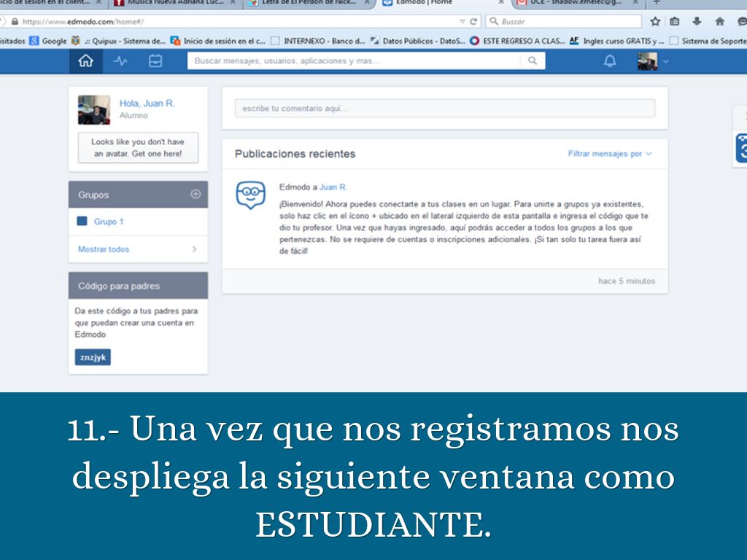The height and width of the screenshot is (560, 747).
Task: Open the notifications bell
Action: click(x=610, y=62)
